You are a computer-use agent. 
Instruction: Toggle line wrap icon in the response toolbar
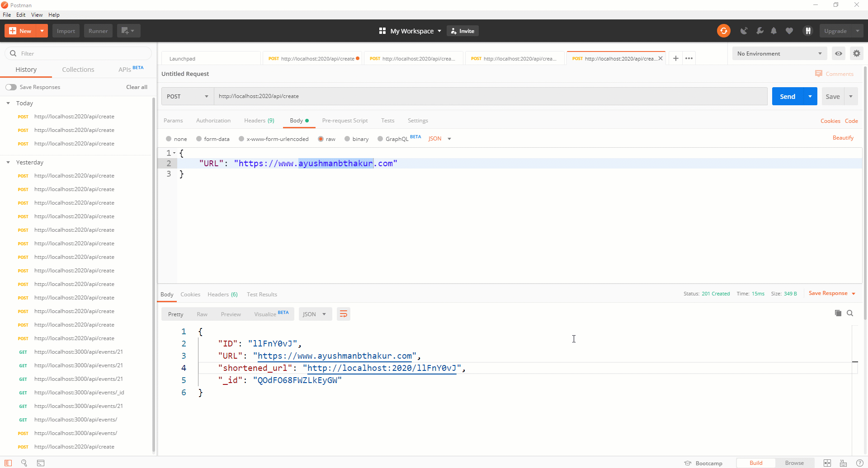tap(344, 314)
